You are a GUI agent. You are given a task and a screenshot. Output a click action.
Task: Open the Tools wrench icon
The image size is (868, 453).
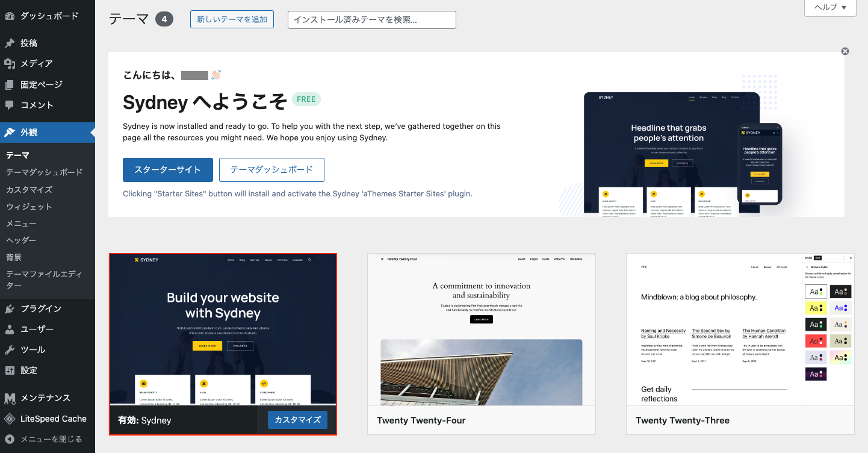(10, 350)
